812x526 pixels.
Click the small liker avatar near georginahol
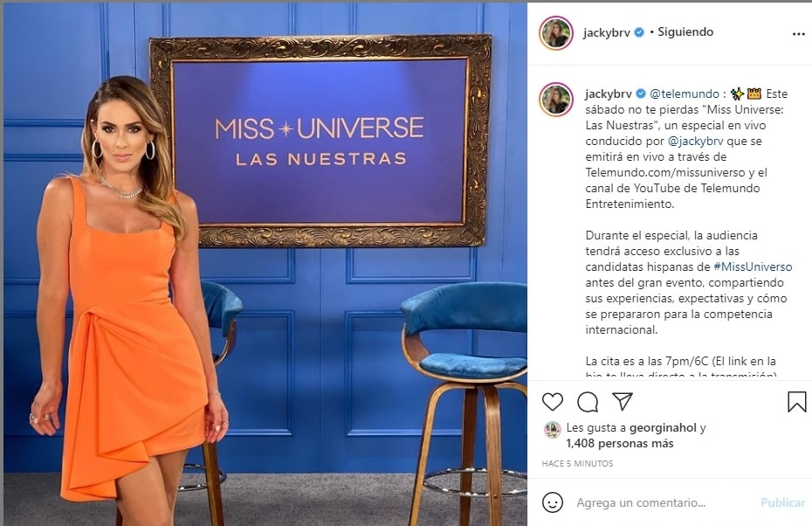point(552,429)
